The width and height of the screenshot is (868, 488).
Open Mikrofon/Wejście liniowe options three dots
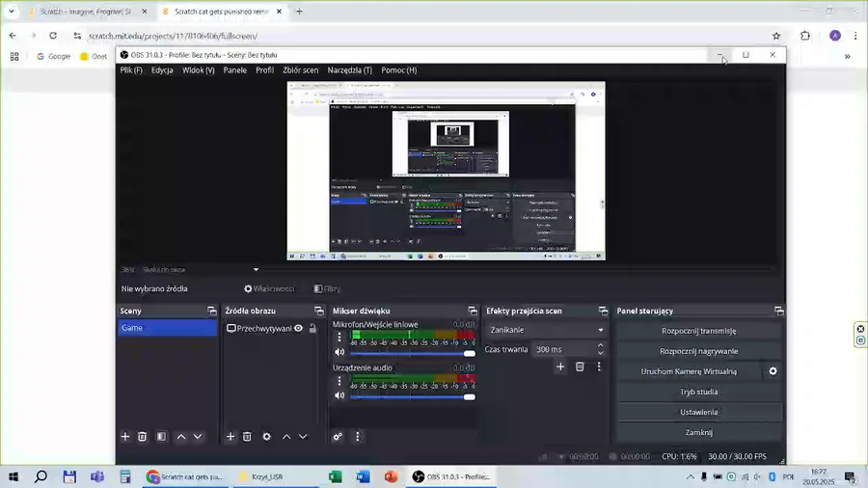click(339, 337)
